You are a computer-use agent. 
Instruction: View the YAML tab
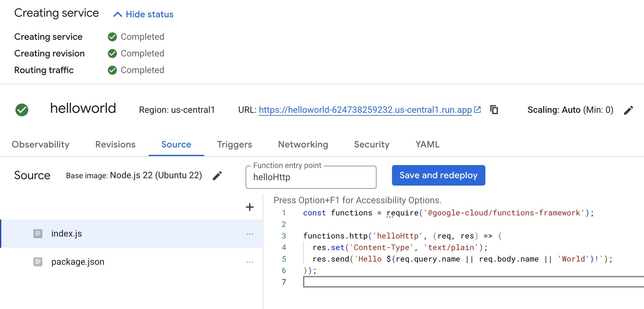pos(427,145)
